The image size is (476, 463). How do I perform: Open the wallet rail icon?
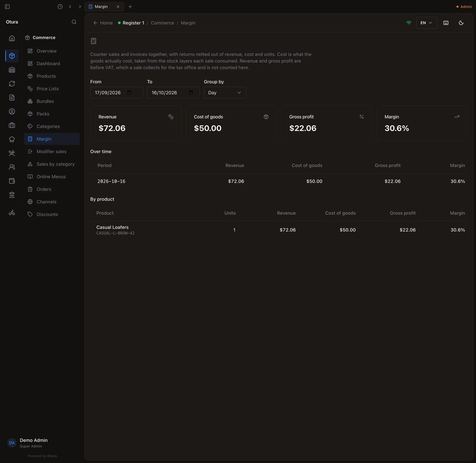[x=12, y=181]
